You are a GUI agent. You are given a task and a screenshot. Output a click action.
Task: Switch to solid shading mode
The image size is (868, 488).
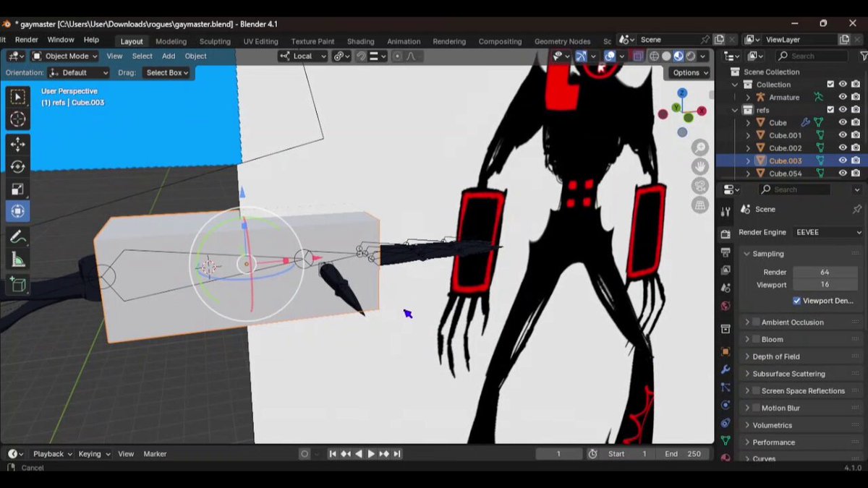(666, 56)
